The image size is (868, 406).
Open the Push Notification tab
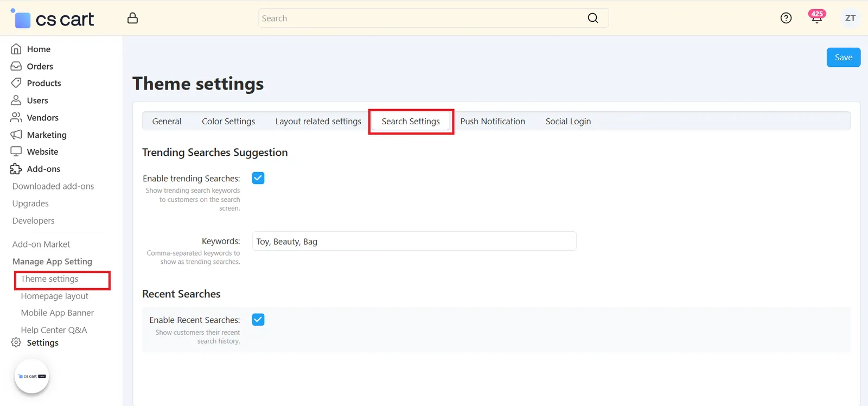pos(493,121)
